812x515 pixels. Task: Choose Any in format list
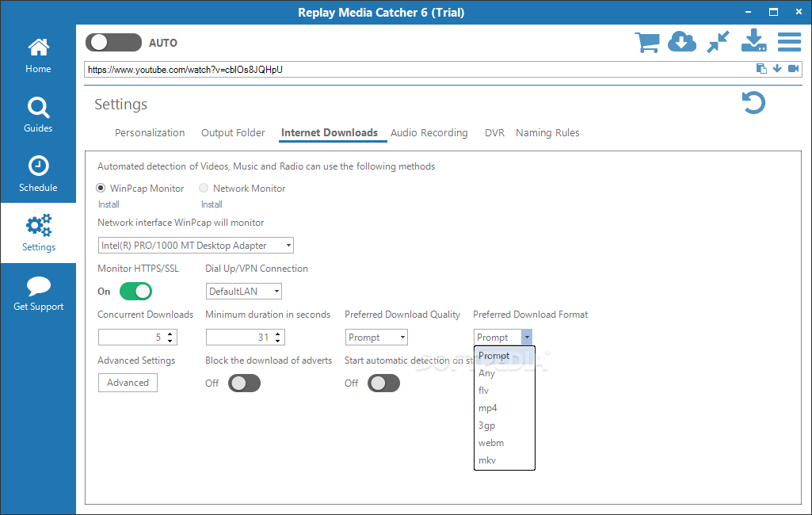click(505, 373)
